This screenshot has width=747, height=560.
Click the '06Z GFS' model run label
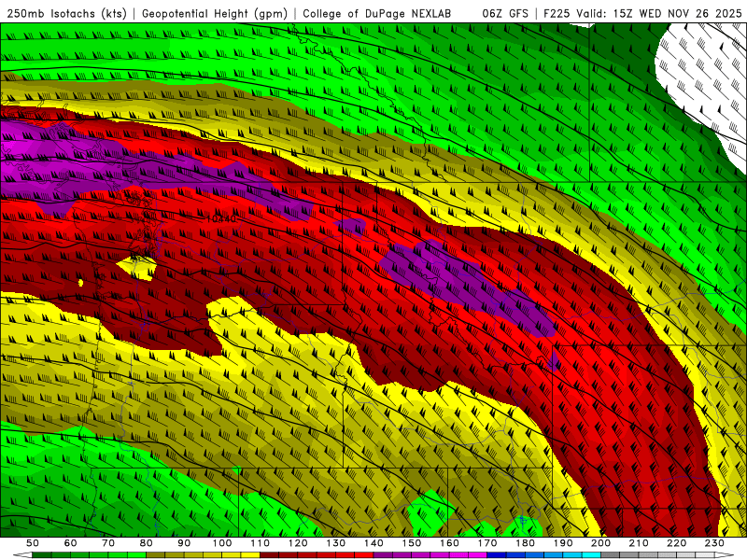coord(505,14)
